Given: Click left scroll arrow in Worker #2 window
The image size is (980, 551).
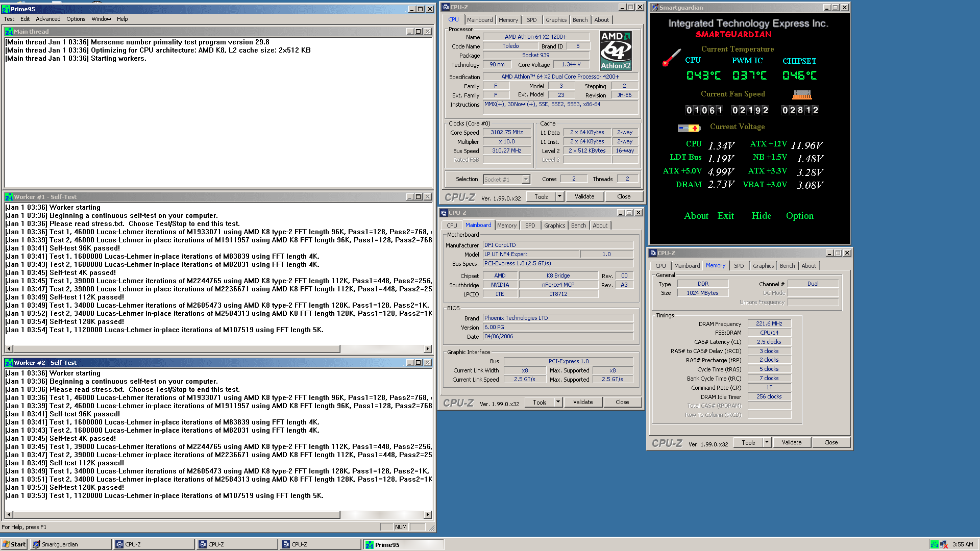Looking at the screenshot, I should coord(9,515).
